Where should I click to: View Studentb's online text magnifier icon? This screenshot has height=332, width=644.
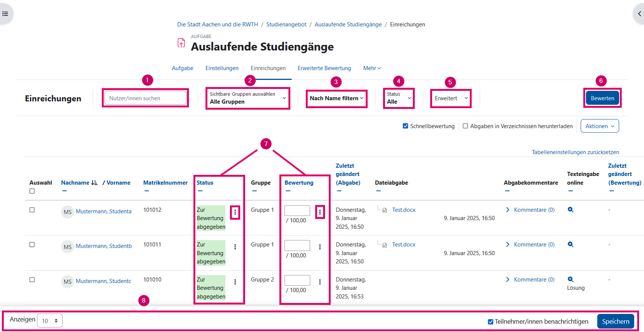[x=570, y=244]
